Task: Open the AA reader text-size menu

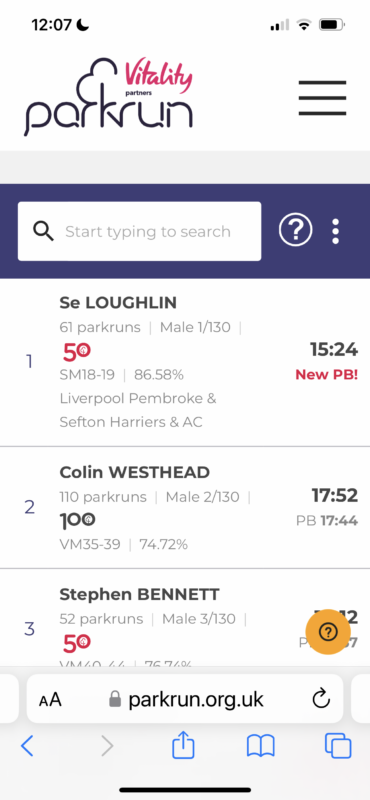Action: click(50, 699)
